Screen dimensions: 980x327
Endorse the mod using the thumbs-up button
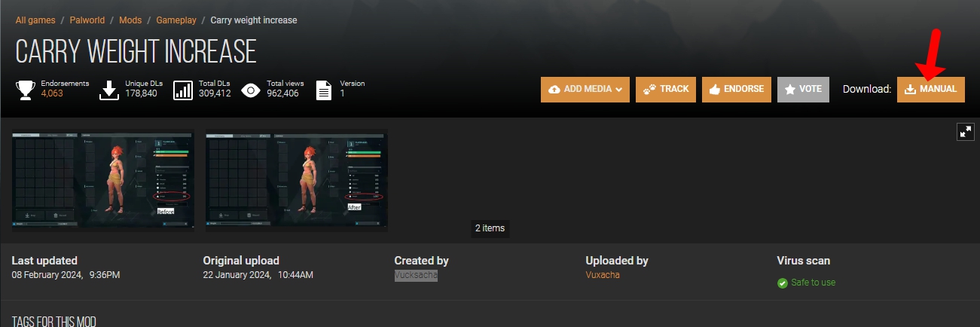tap(737, 89)
